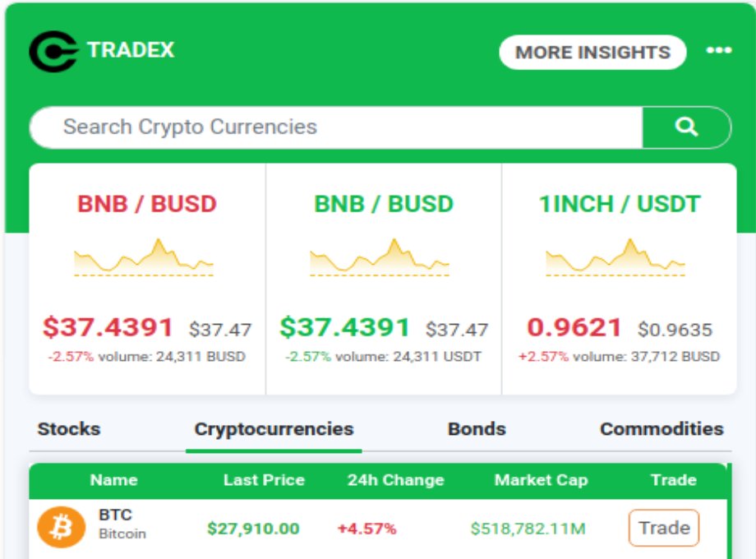Click the green BNB / BUSD pair title
This screenshot has height=559, width=756.
point(384,204)
